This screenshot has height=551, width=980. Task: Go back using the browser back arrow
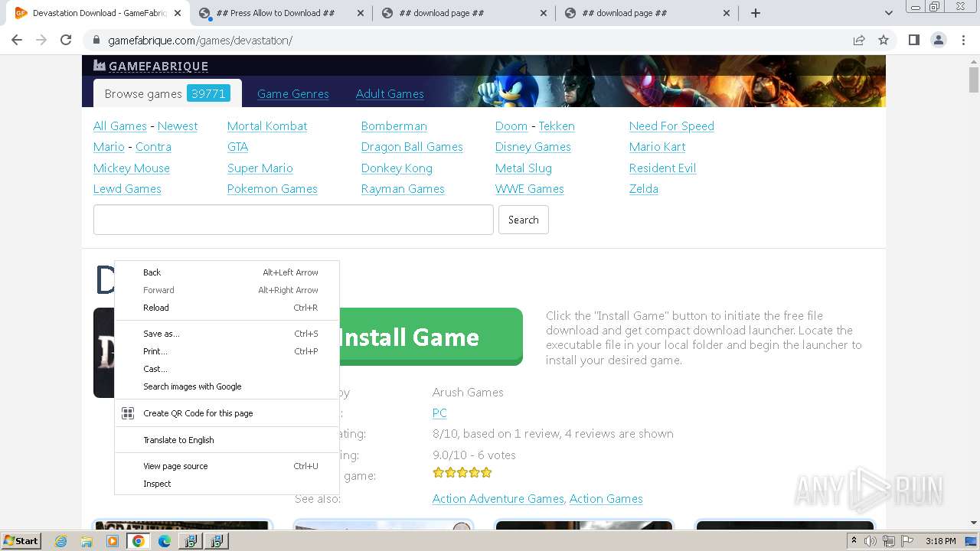[17, 40]
